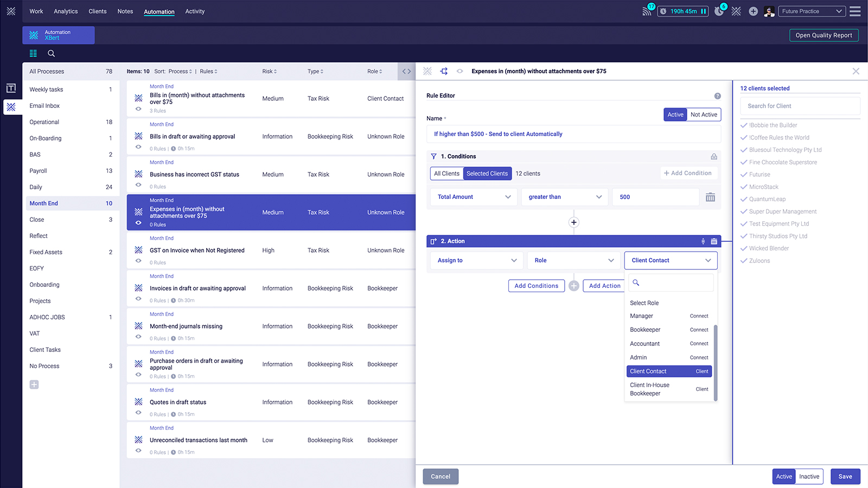Open the Work menu

click(36, 11)
